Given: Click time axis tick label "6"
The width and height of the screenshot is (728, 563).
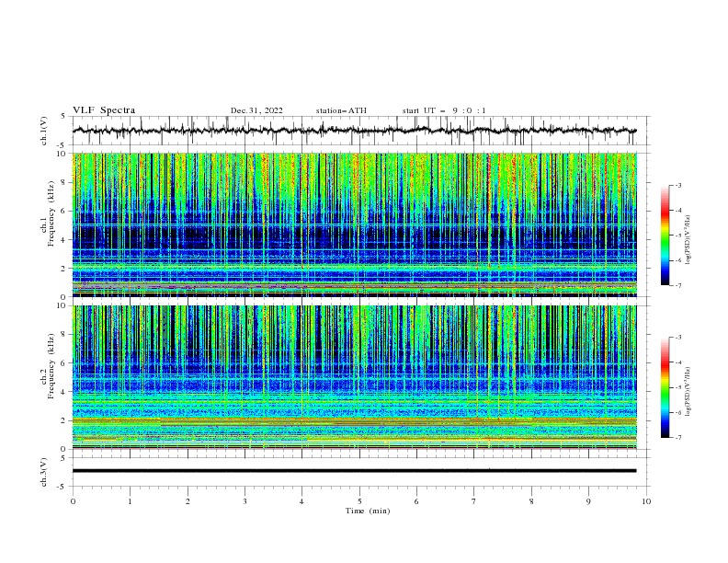Looking at the screenshot, I should [416, 501].
